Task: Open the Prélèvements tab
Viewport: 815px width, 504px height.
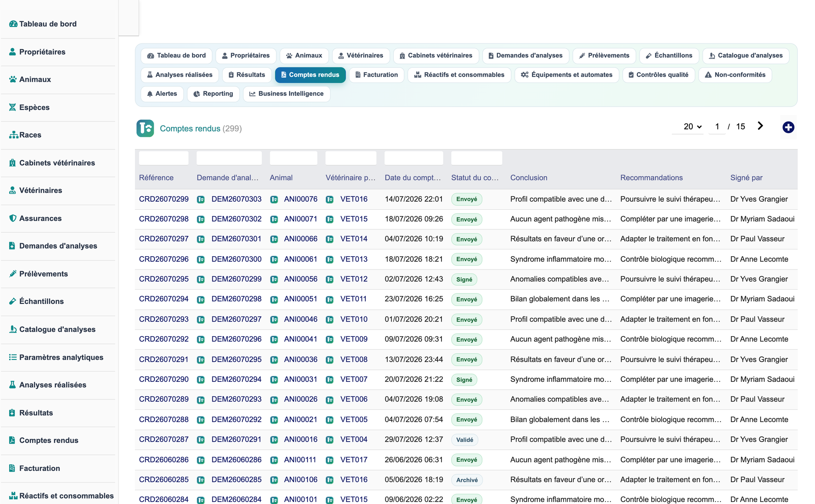Action: tap(604, 56)
